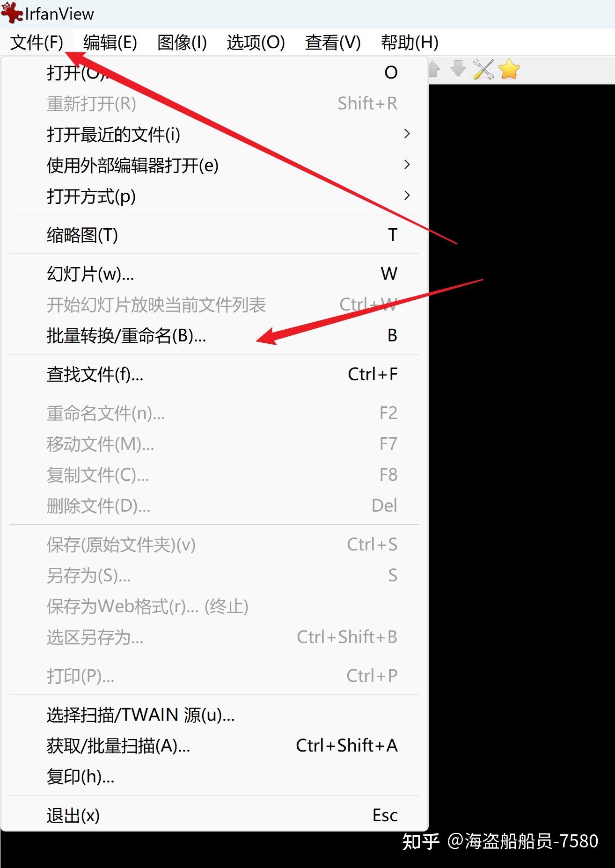
Task: Expand the 使用外部编辑器打开(e) submenu arrow
Action: [407, 165]
